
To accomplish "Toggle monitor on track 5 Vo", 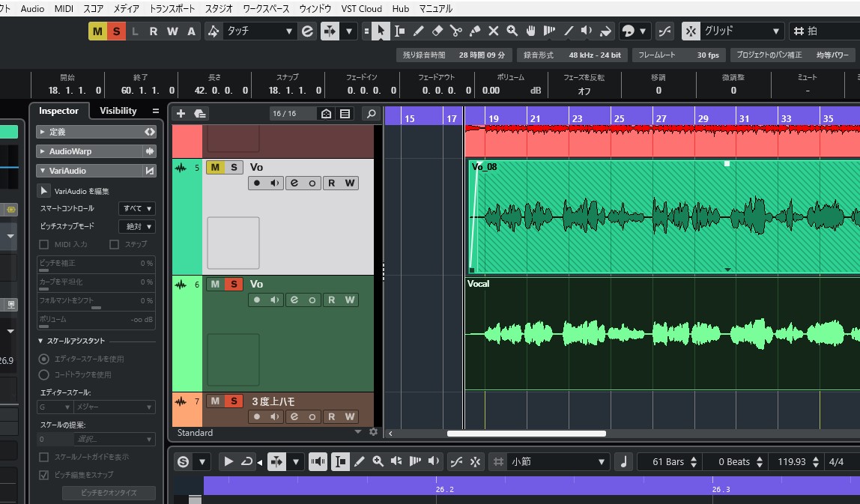I will pos(275,183).
